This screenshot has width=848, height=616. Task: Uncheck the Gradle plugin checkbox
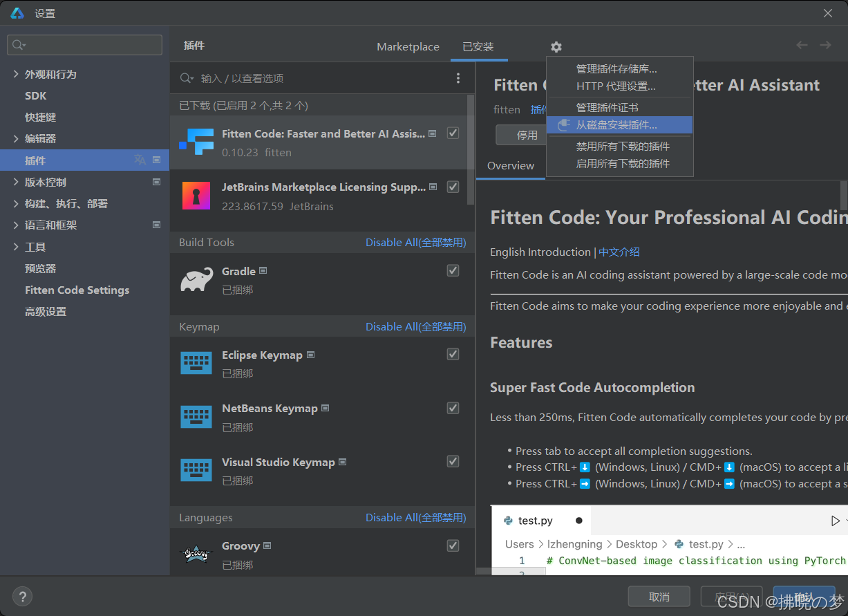coord(453,270)
